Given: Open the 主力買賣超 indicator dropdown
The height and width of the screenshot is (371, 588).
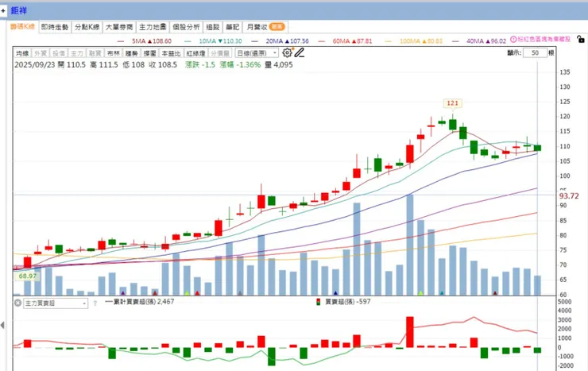Looking at the screenshot, I should [56, 303].
